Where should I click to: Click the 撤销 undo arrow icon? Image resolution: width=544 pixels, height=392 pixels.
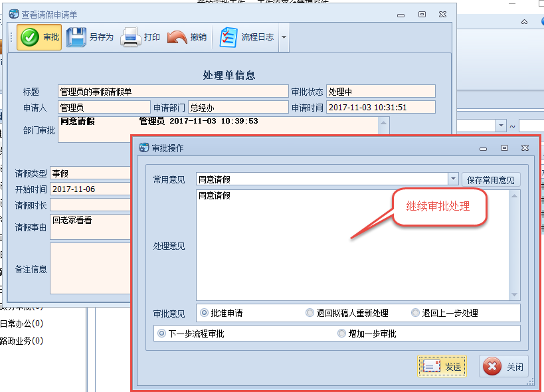[177, 37]
